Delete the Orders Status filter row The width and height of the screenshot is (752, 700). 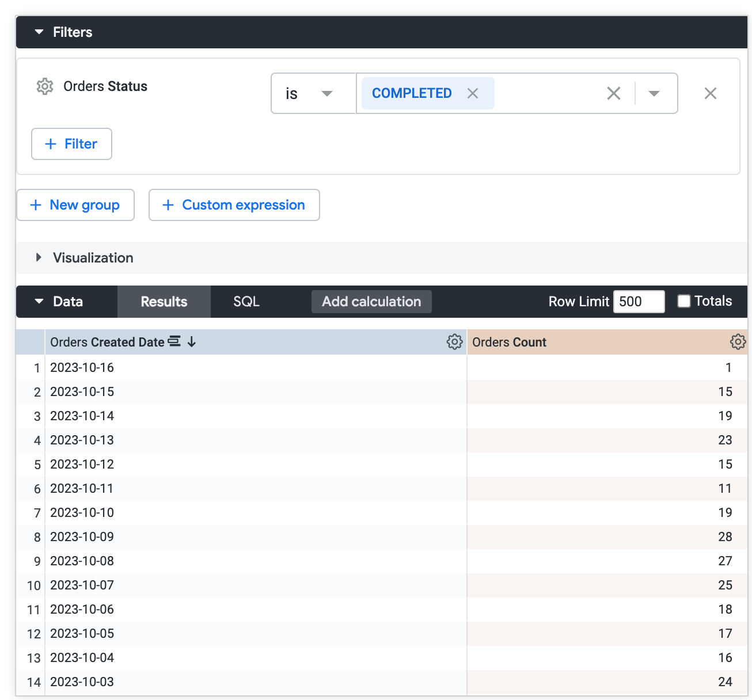710,93
